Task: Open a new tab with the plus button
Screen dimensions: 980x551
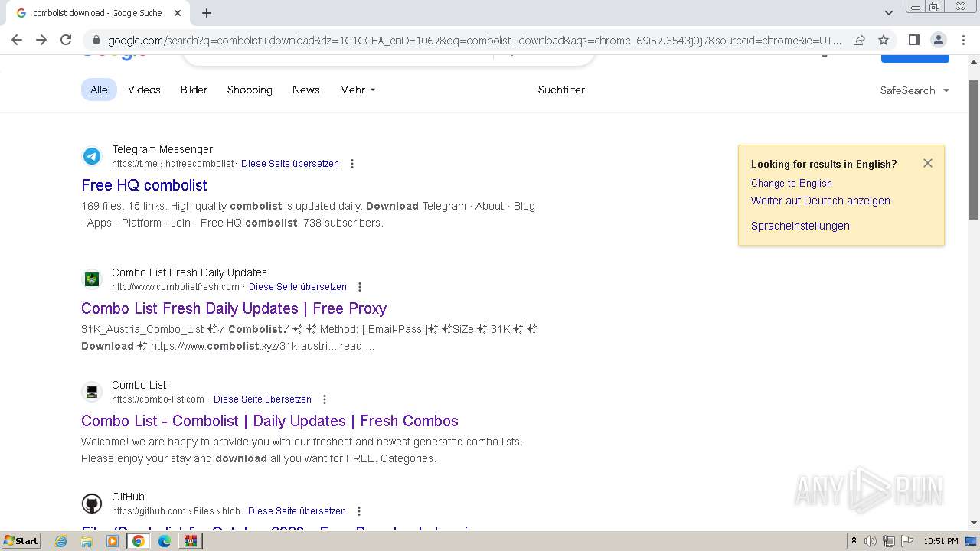Action: 207,13
